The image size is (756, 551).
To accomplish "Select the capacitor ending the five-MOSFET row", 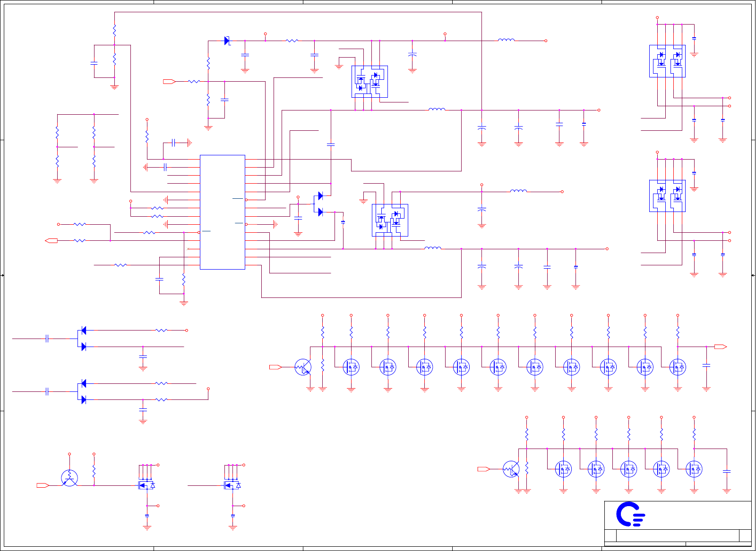I will 727,471.
